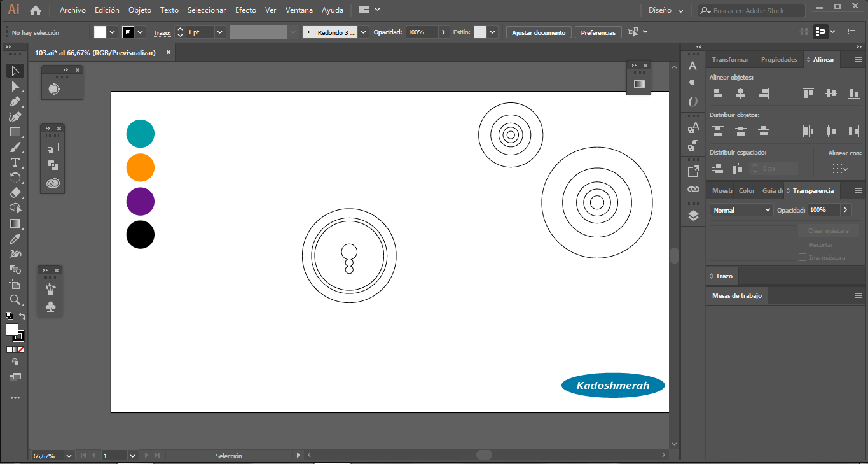Open the arrange documents dropdown

pos(369,10)
